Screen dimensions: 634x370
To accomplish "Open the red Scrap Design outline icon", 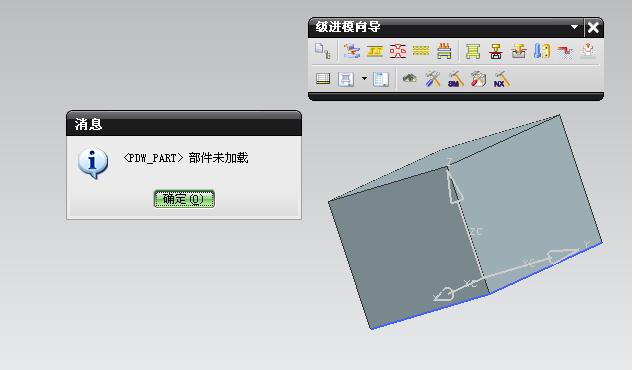I will 398,51.
